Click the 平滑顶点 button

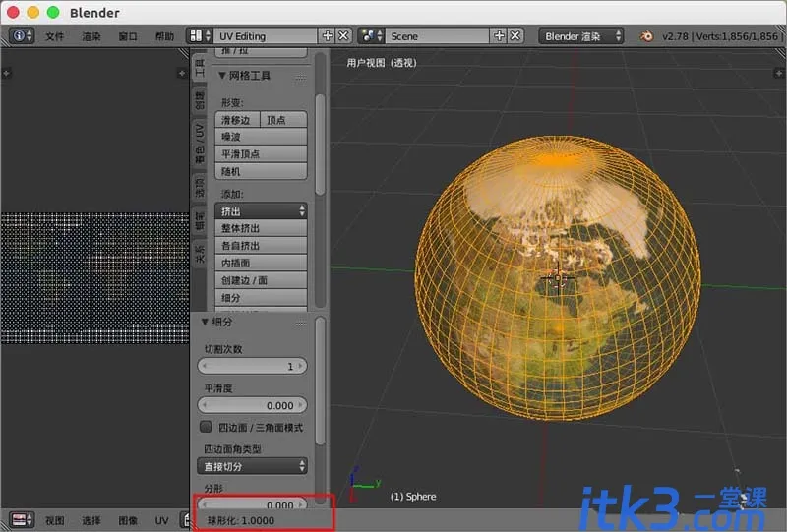click(261, 154)
